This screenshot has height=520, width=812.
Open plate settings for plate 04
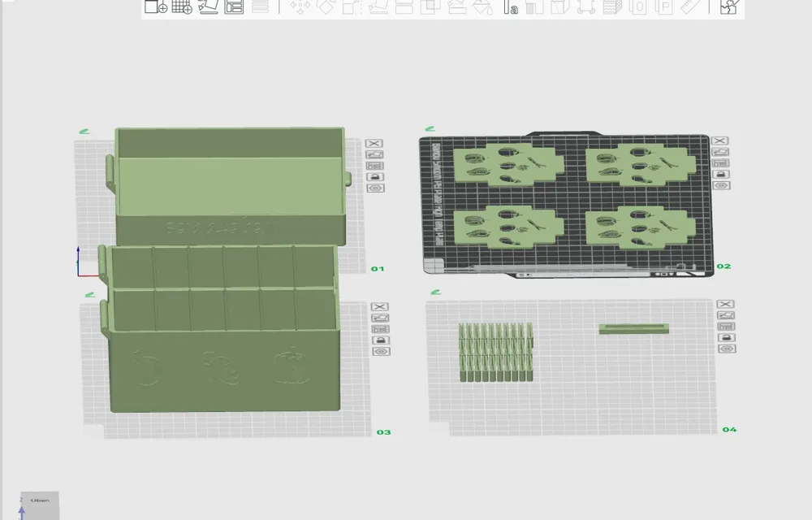click(727, 349)
